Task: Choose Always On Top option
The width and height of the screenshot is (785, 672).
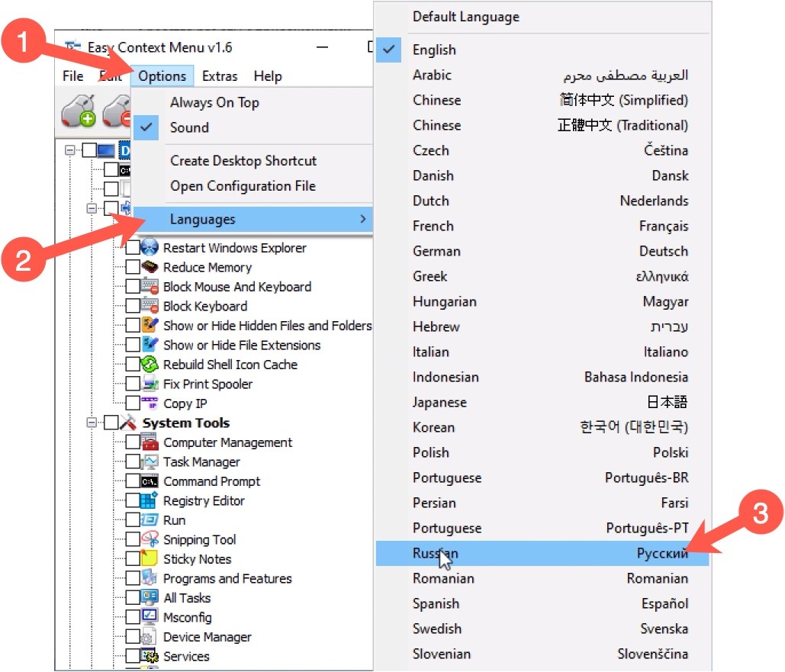Action: [253, 102]
